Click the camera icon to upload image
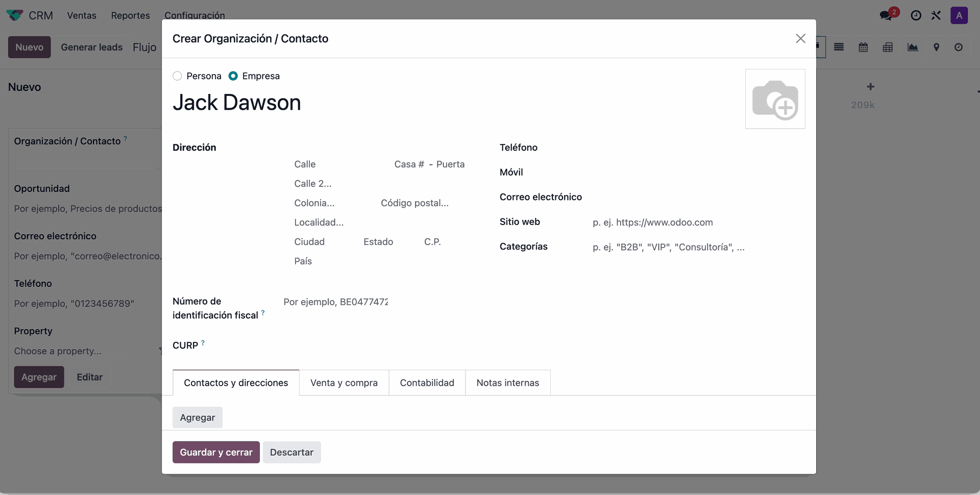Viewport: 980px width, 495px height. 775,99
